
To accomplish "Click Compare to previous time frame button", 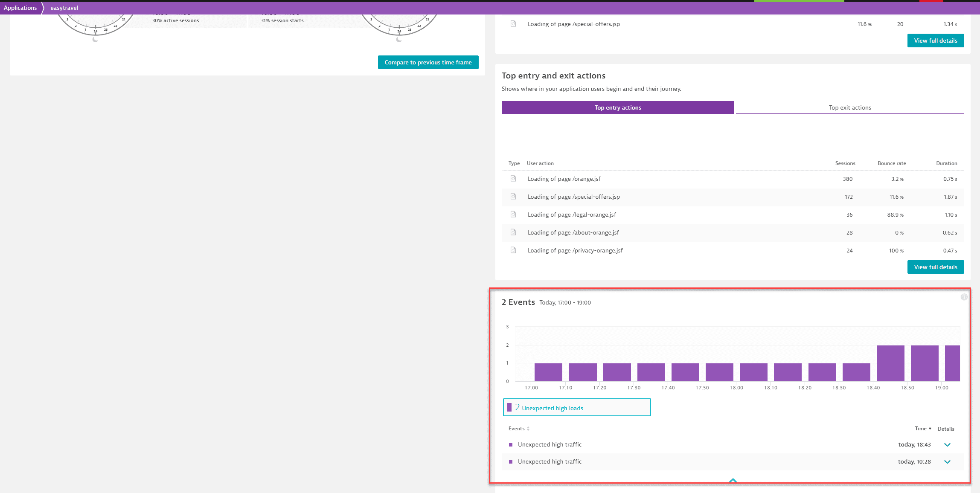I will [428, 61].
